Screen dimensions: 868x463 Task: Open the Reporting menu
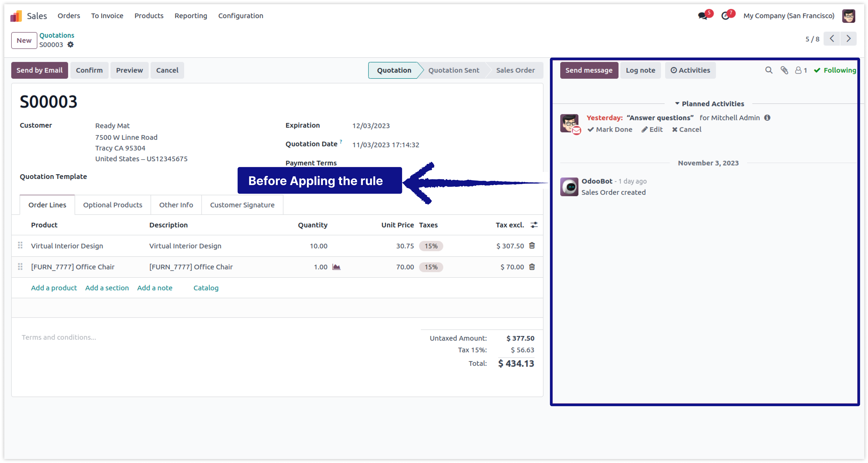[x=191, y=16]
